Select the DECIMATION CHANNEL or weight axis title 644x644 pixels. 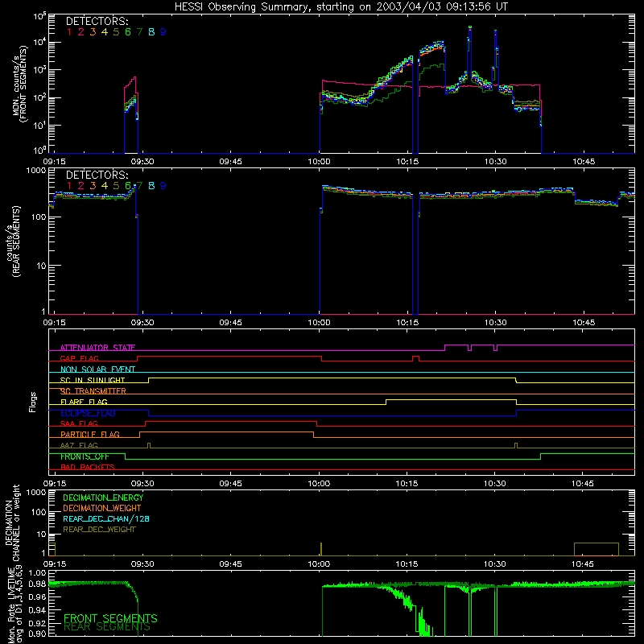click(12, 523)
